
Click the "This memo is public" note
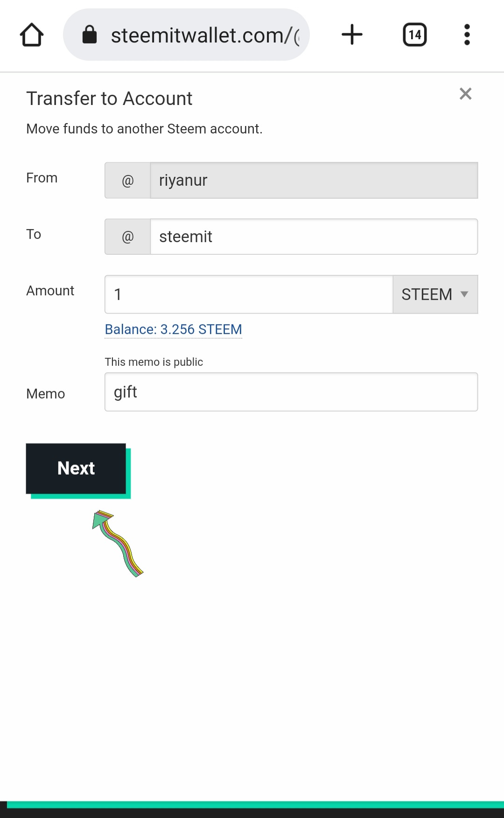click(x=154, y=362)
